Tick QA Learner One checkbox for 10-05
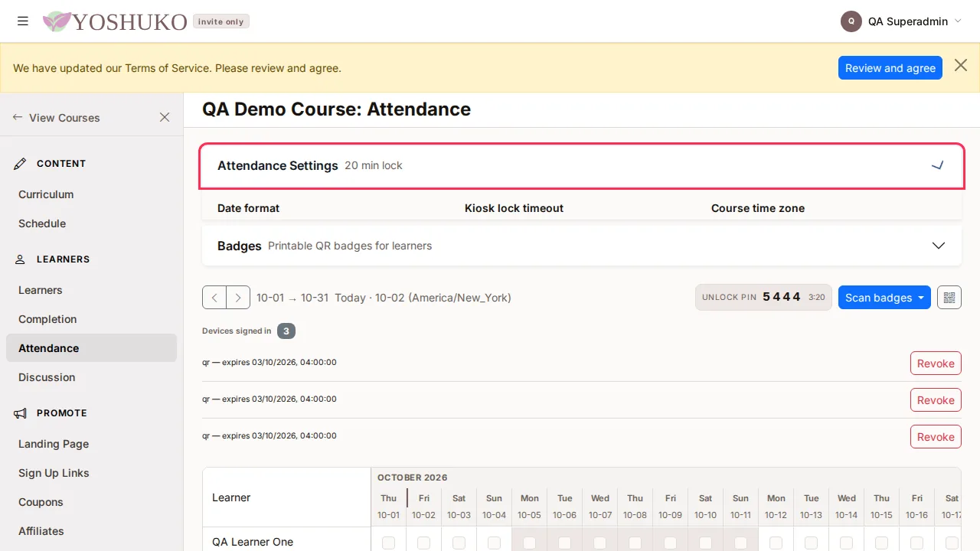The image size is (980, 551). click(530, 543)
